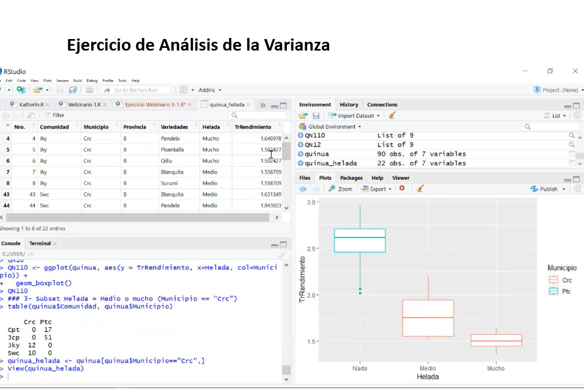Click the broom icon to clear all plots

click(420, 189)
